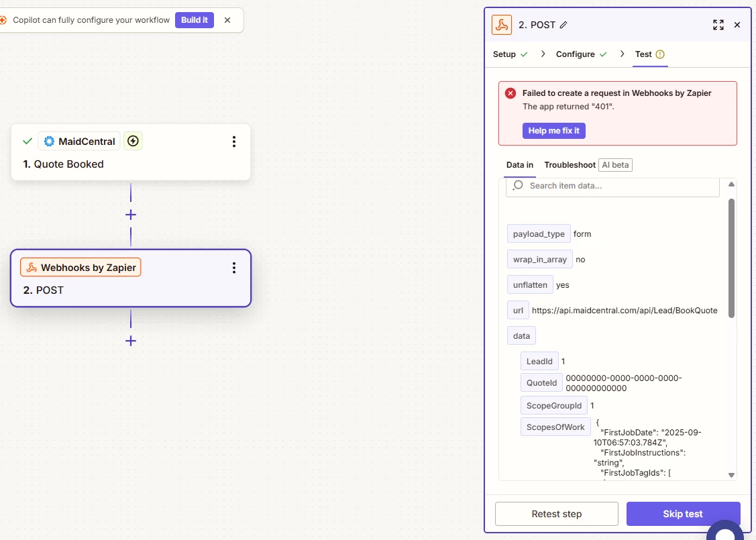Viewport: 756px width, 540px height.
Task: Click the error icon in alert
Action: 510,93
